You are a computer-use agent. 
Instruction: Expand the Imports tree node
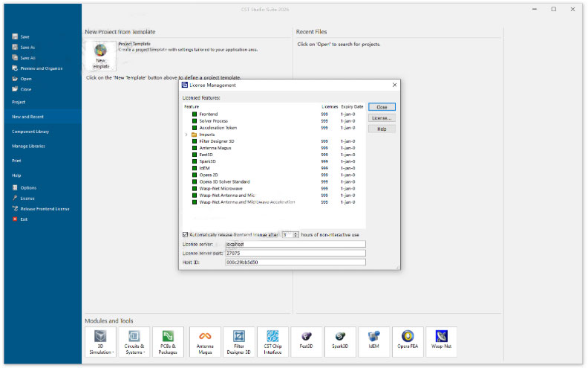[x=186, y=135]
